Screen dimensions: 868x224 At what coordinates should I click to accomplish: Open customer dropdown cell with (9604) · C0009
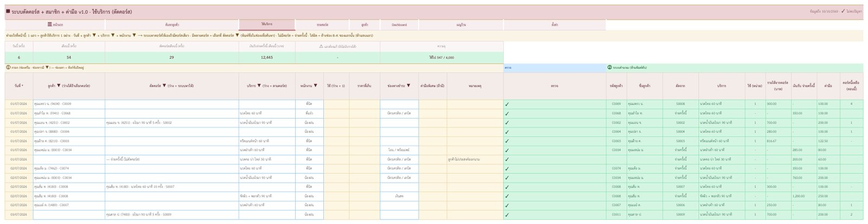tap(69, 103)
